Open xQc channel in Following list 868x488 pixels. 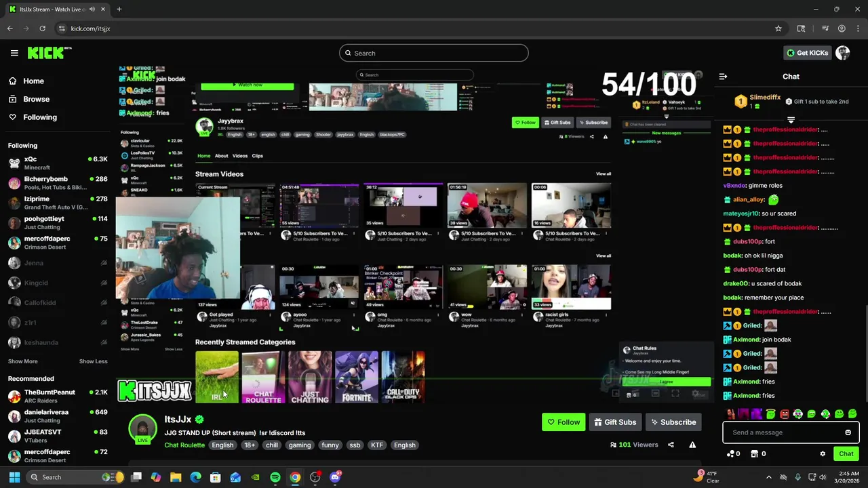pyautogui.click(x=58, y=163)
